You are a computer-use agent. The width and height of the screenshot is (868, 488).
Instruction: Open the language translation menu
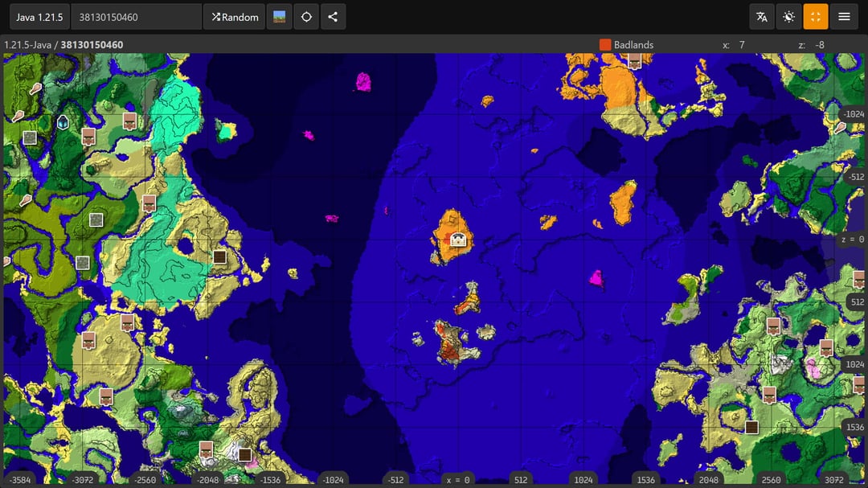point(762,17)
